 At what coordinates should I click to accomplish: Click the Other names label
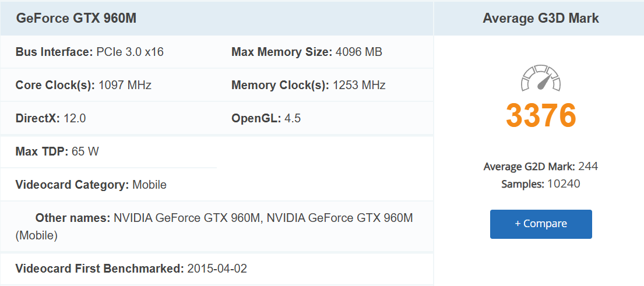[73, 218]
